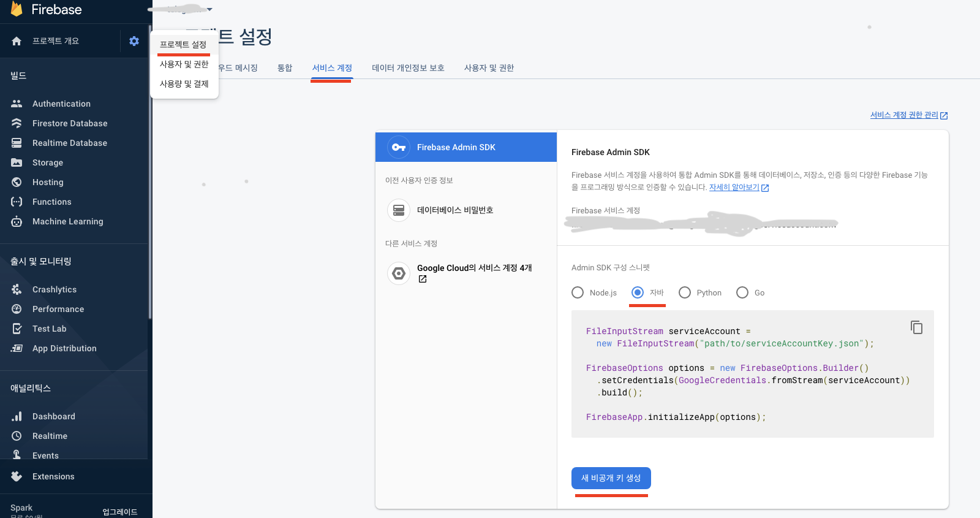The height and width of the screenshot is (518, 980).
Task: Select the Go radio button
Action: (x=742, y=292)
